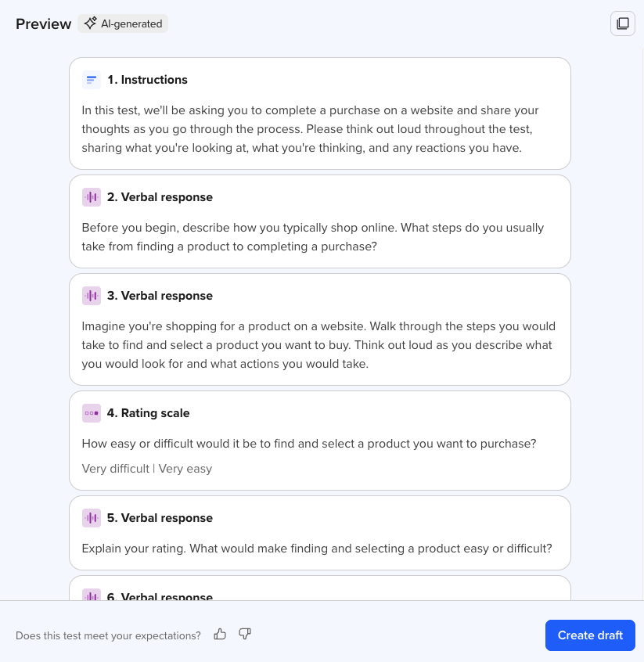The width and height of the screenshot is (644, 662).
Task: Select the 2. Verbal response heading
Action: click(x=160, y=197)
